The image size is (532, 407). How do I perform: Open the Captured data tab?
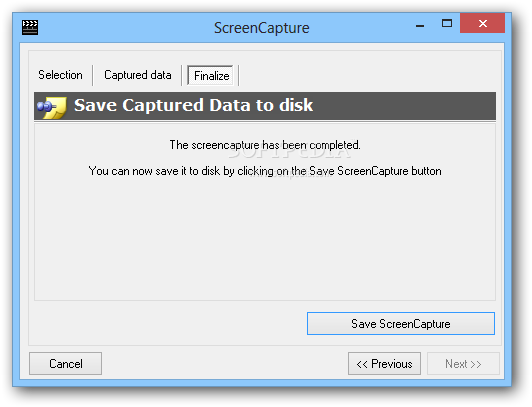138,75
